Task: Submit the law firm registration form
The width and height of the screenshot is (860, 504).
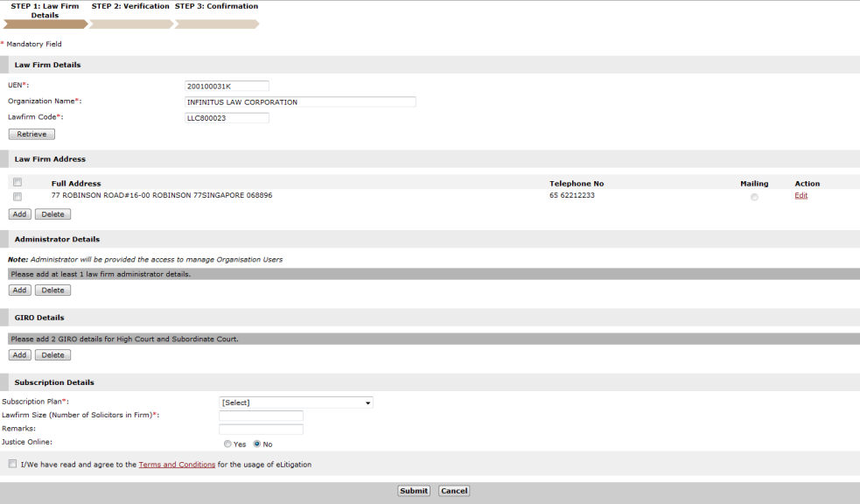Action: (414, 491)
